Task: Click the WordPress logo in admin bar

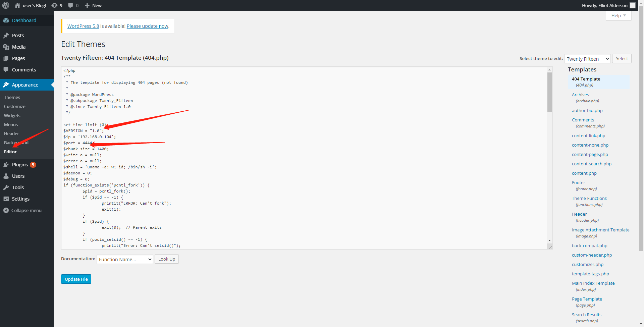Action: point(6,5)
